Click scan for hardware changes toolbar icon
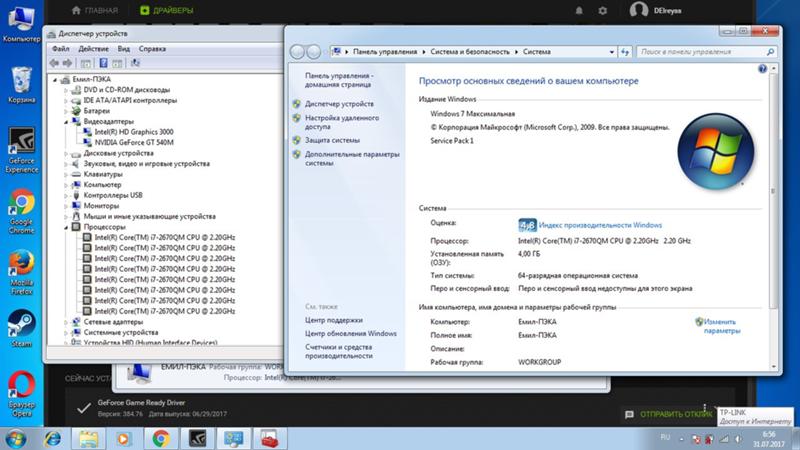 [x=135, y=63]
